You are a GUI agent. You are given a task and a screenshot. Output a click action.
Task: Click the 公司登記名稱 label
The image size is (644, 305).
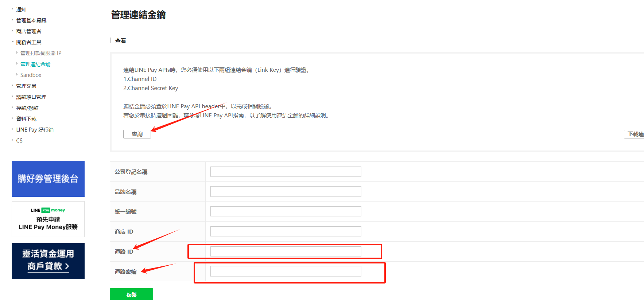coord(131,172)
